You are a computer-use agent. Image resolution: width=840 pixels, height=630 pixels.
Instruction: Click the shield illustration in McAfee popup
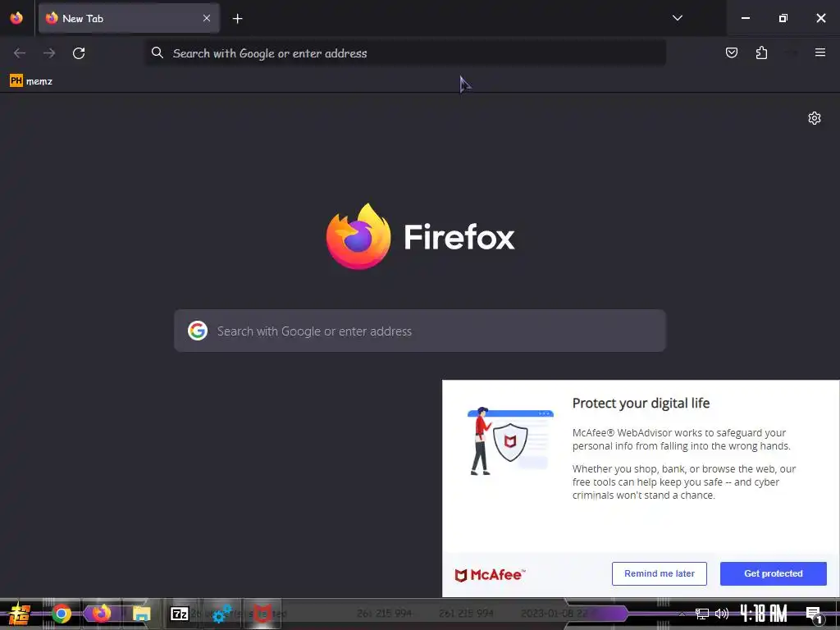point(510,441)
